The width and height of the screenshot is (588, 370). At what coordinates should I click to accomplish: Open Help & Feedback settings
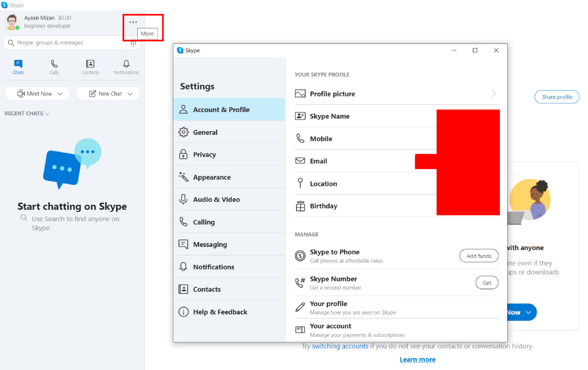pyautogui.click(x=229, y=312)
